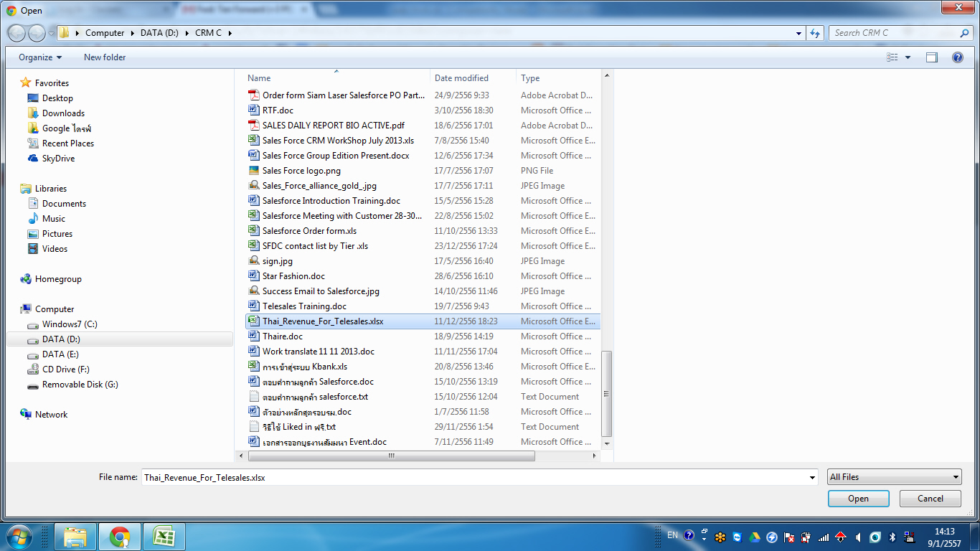Click the Back navigation arrow button
This screenshot has width=980, height=551.
(17, 33)
